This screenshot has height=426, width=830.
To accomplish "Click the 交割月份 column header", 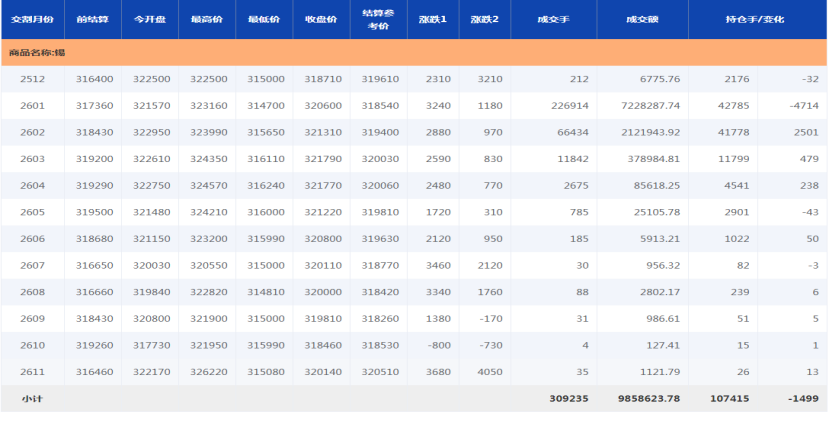I will (x=32, y=19).
